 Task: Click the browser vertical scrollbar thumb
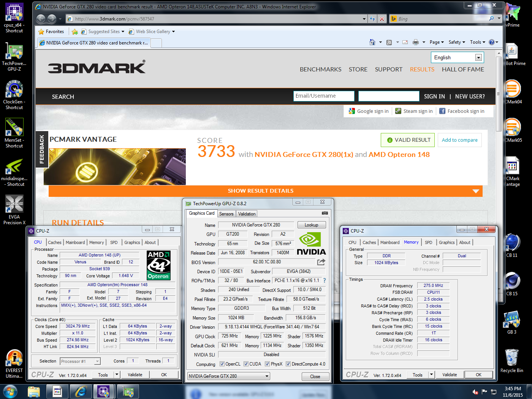tap(499, 93)
